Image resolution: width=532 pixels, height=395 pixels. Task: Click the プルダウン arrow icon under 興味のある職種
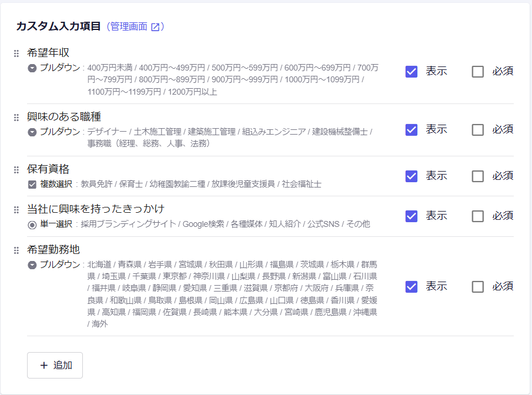(32, 132)
